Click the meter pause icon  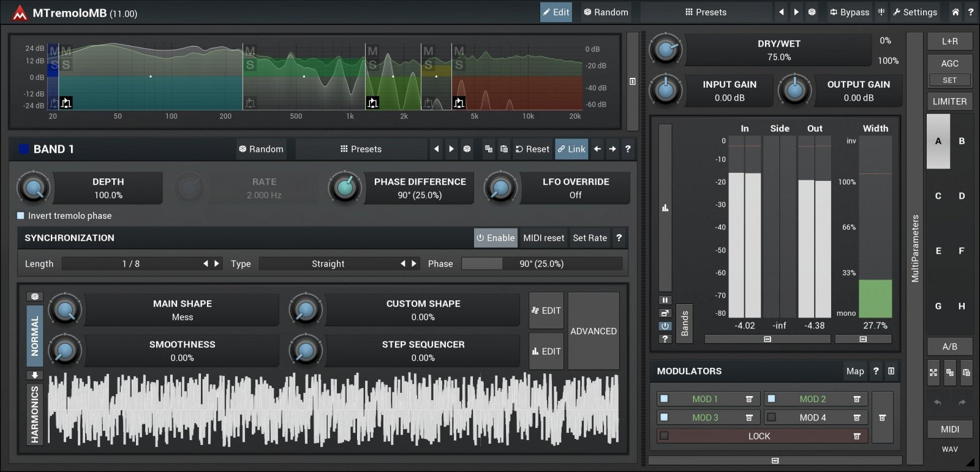coord(665,300)
